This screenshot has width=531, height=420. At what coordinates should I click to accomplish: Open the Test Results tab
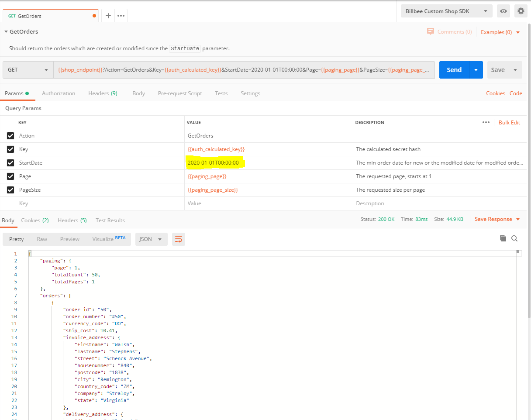110,220
